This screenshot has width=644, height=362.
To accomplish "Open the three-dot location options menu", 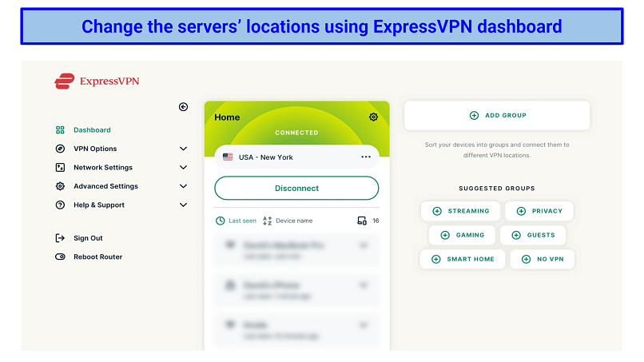I will coord(366,157).
